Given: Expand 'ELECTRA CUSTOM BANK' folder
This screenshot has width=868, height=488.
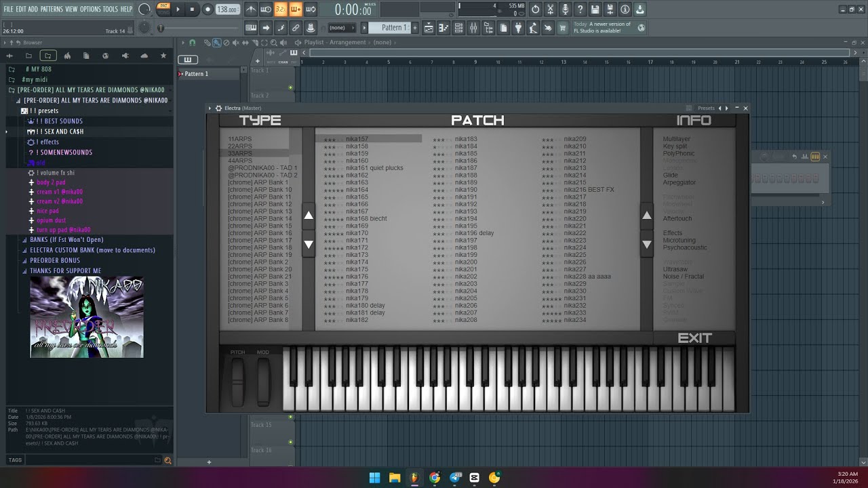Looking at the screenshot, I should click(x=92, y=250).
